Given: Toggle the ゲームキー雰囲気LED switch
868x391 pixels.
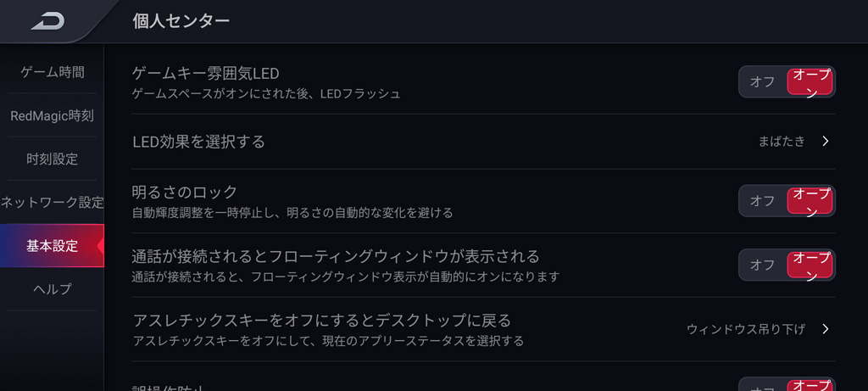Looking at the screenshot, I should pos(786,82).
